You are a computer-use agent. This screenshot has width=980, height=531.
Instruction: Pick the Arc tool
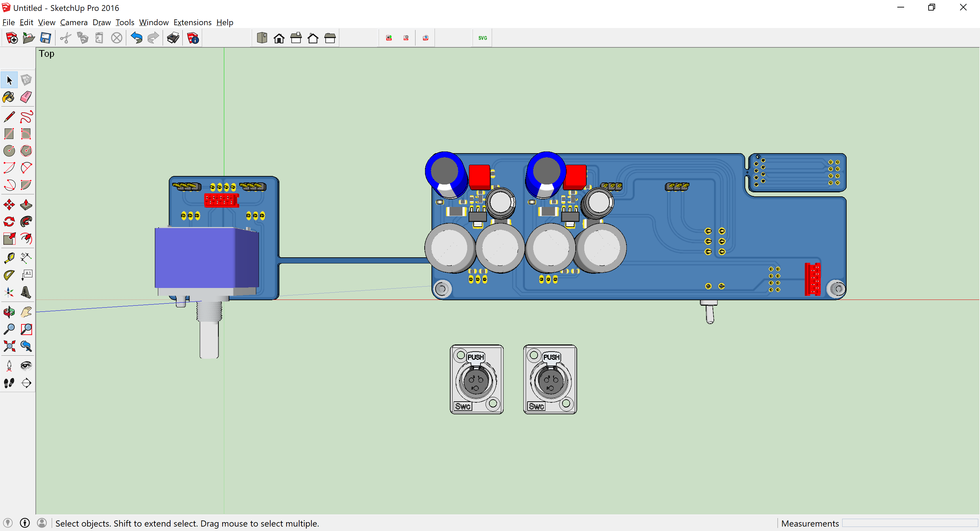coord(9,167)
